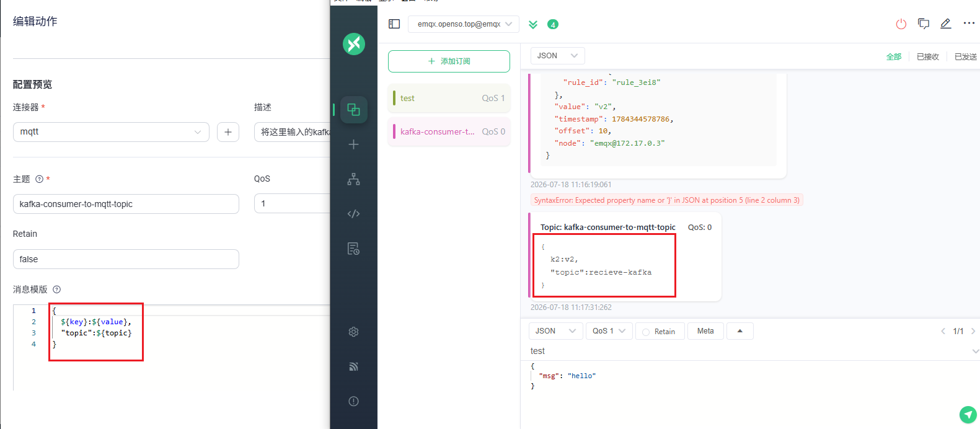Viewport: 980px width, 429px height.
Task: Click the help icon next to 消息模版
Action: [x=57, y=290]
